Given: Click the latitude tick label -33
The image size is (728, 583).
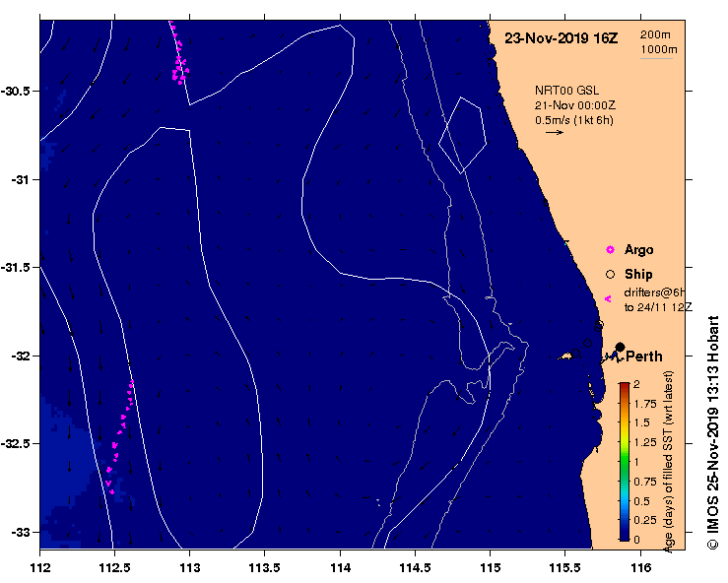Looking at the screenshot, I should [x=20, y=532].
